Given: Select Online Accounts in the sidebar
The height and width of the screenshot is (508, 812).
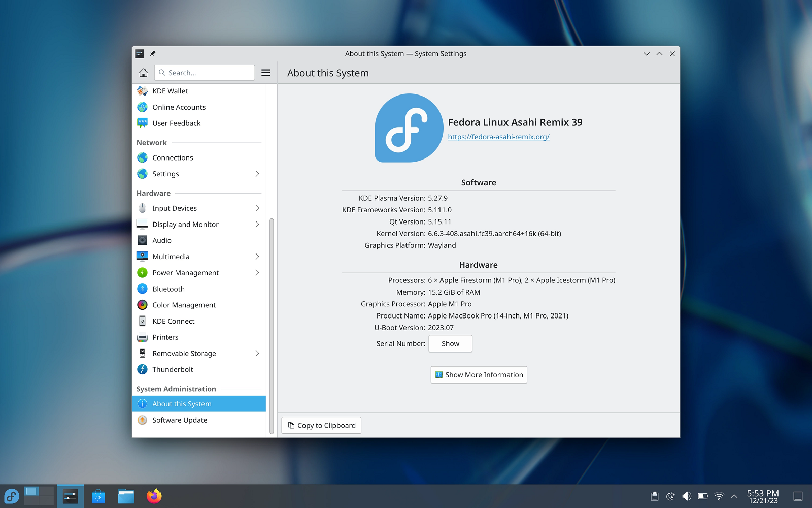Looking at the screenshot, I should [199, 107].
